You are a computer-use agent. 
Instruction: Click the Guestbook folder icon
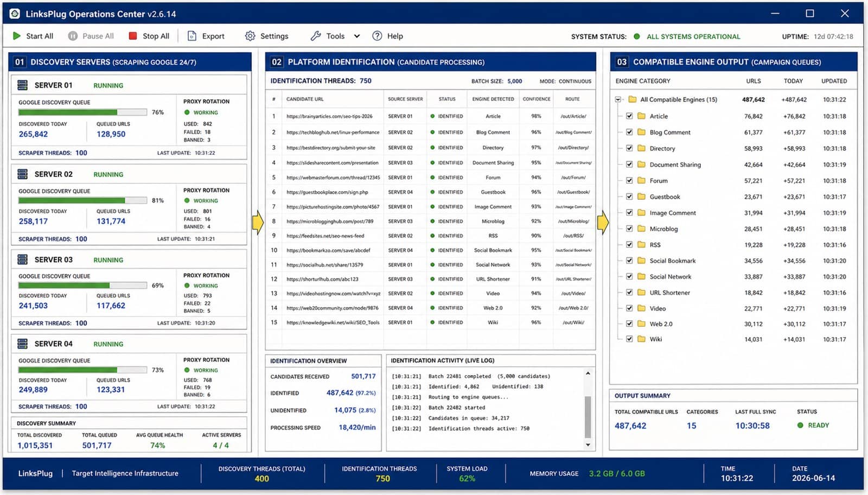tap(642, 196)
